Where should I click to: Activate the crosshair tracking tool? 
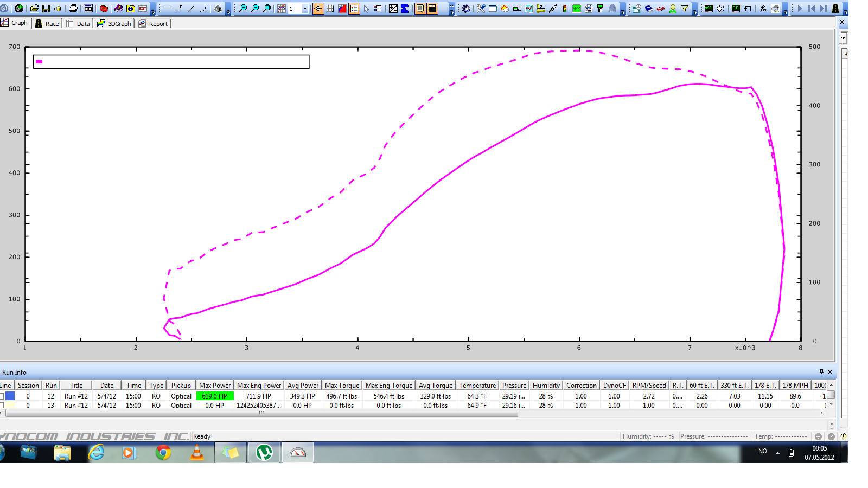click(x=317, y=8)
